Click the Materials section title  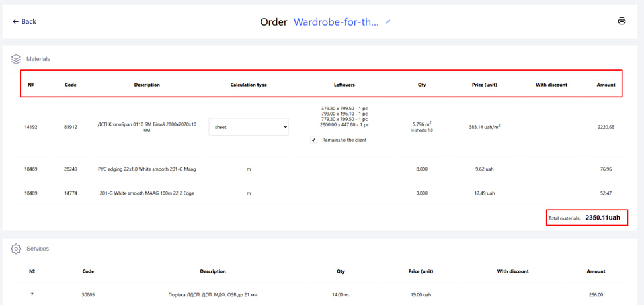tap(38, 59)
